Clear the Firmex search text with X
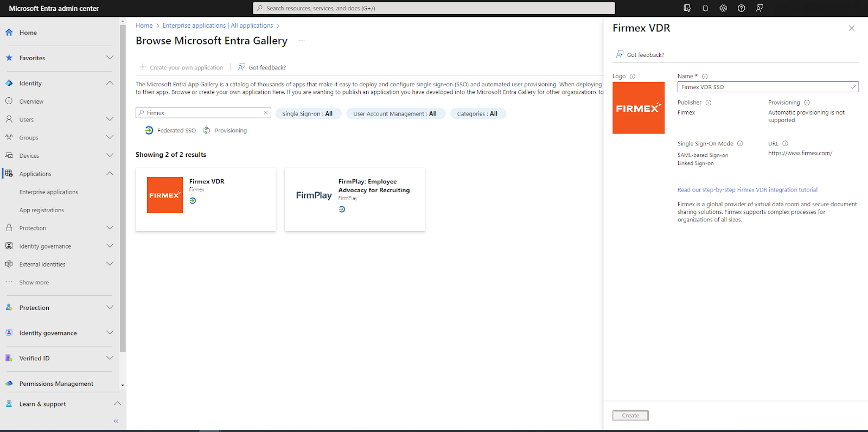The image size is (868, 432). [x=266, y=113]
